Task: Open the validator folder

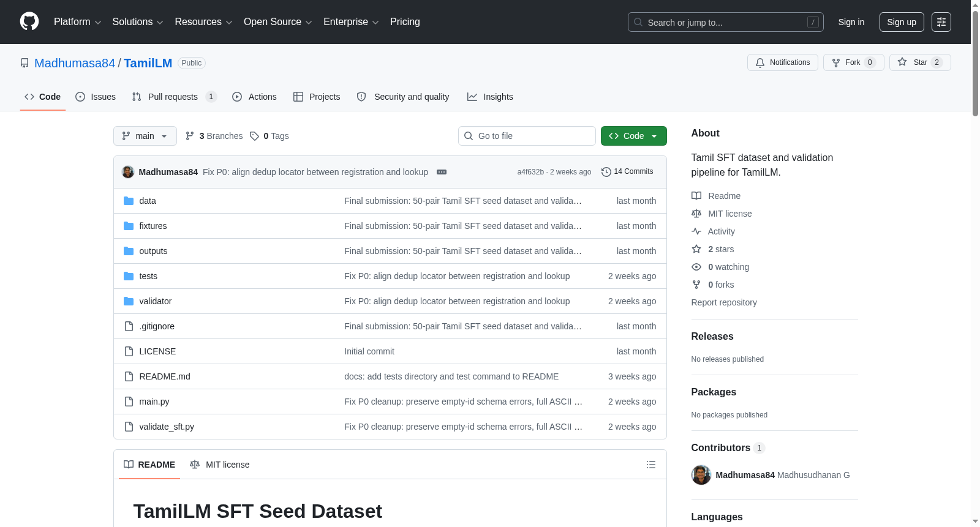Action: pos(156,301)
